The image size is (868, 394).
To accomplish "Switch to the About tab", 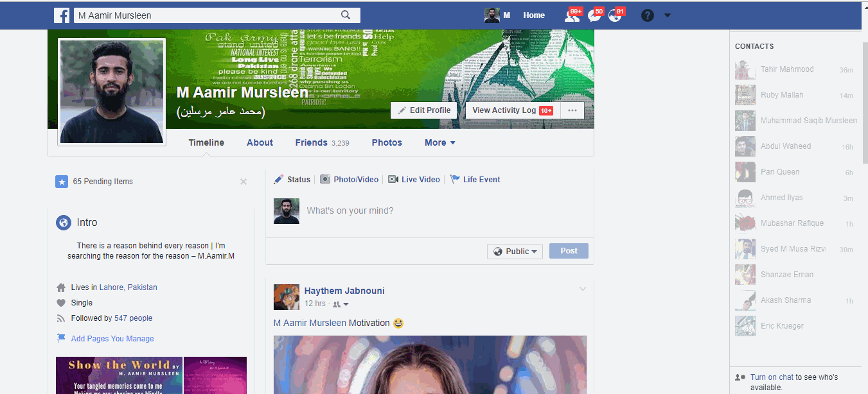I will point(260,143).
